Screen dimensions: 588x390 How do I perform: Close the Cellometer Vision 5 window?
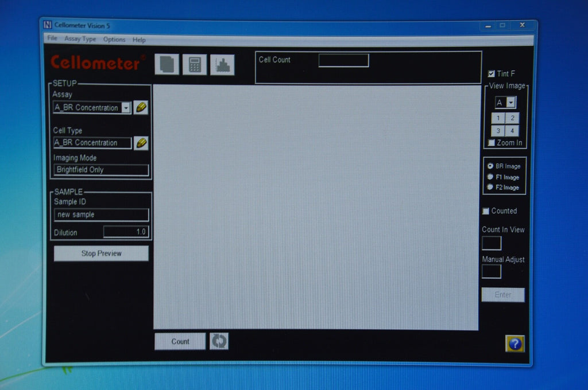pyautogui.click(x=522, y=25)
